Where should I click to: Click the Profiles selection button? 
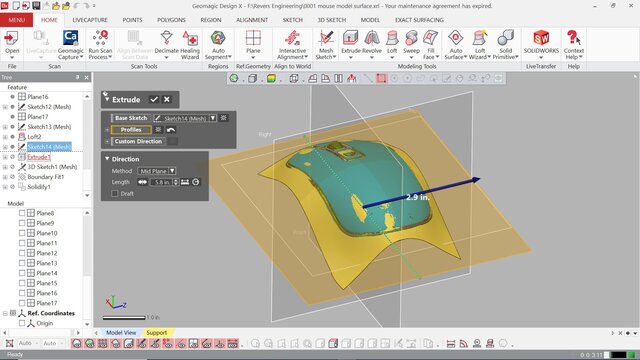(131, 130)
